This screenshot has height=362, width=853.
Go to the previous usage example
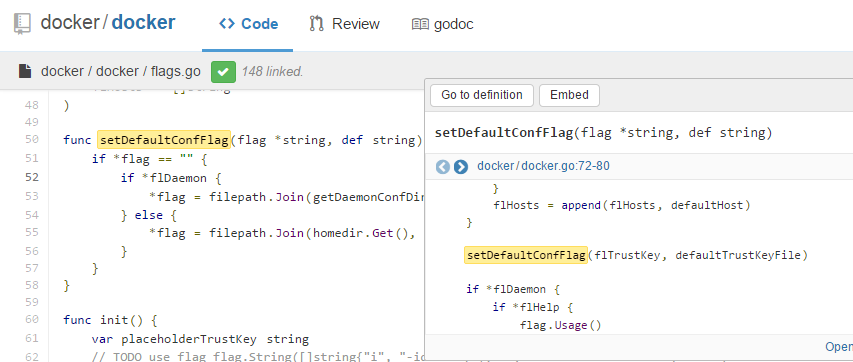[443, 167]
